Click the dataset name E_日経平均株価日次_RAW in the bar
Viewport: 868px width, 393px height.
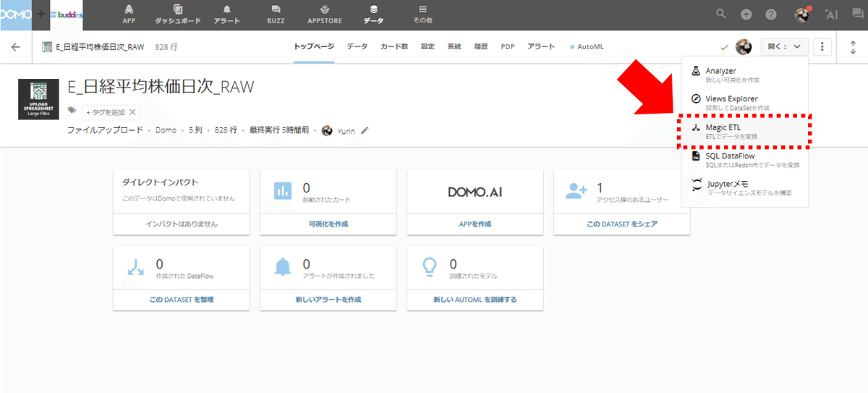click(x=101, y=47)
